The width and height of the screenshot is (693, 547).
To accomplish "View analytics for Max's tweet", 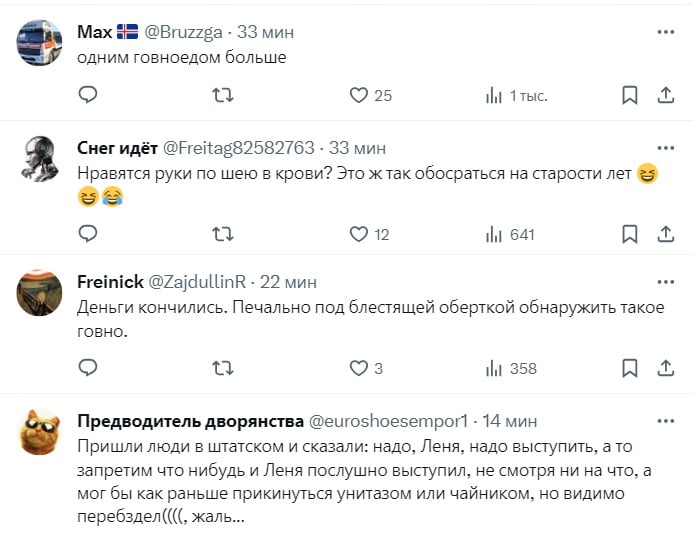I will point(494,96).
